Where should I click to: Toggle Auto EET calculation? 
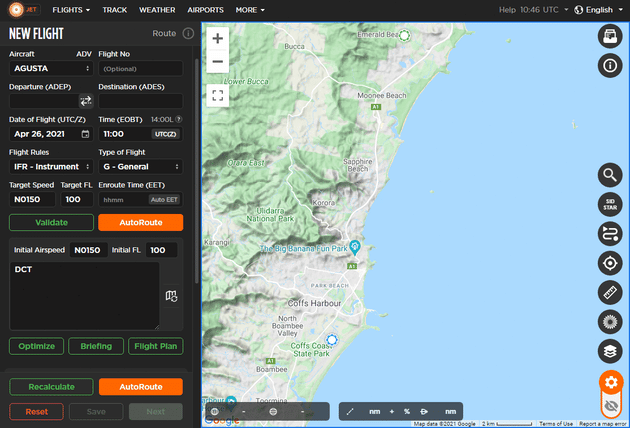point(164,200)
